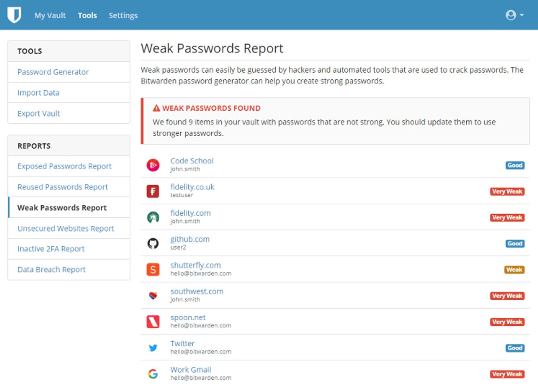Click the orange Shutterfly icon
This screenshot has height=392, width=538.
pyautogui.click(x=153, y=270)
